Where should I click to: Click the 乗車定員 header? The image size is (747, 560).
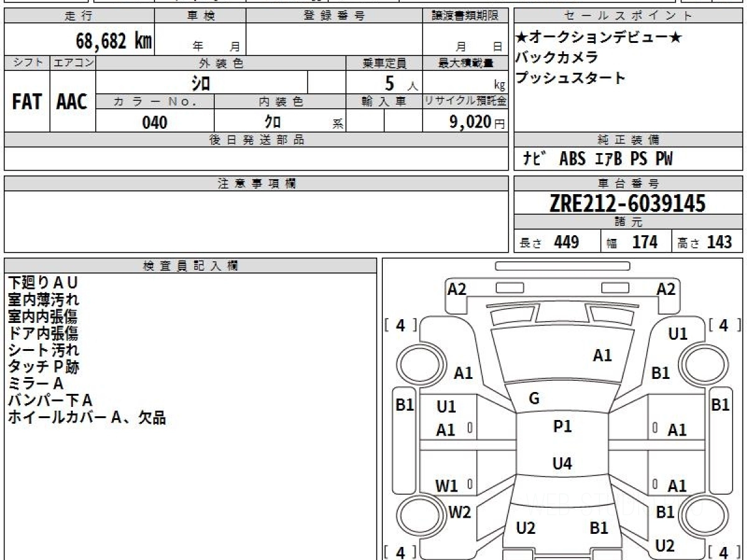(384, 63)
